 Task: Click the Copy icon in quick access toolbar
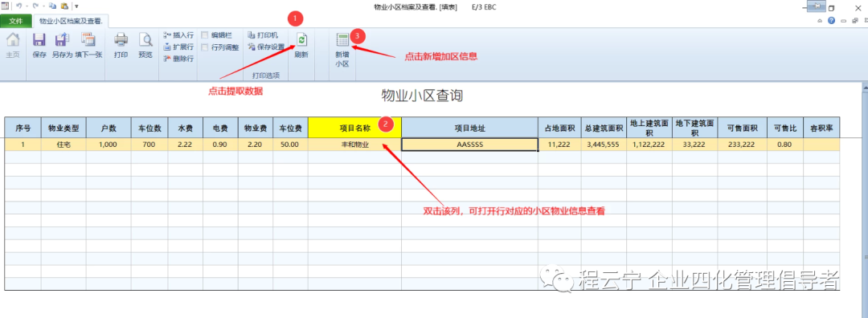point(52,6)
